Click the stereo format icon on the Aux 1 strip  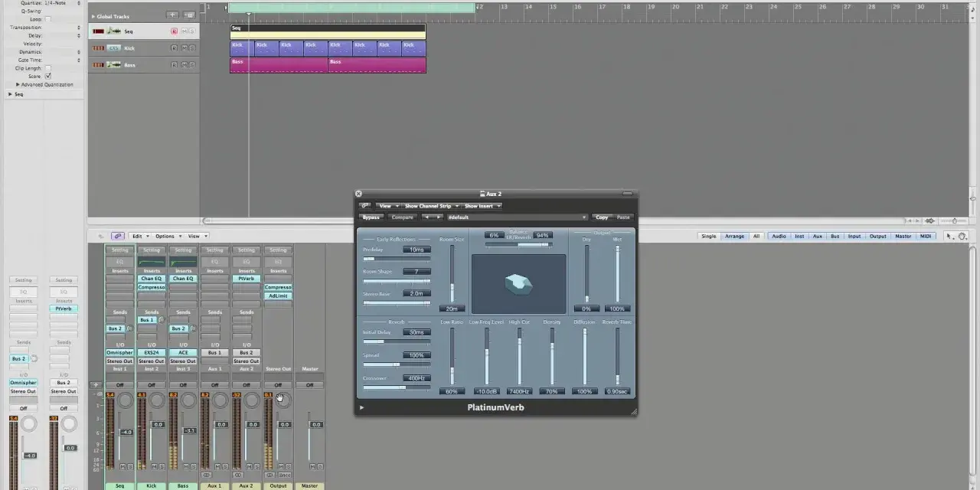(x=207, y=475)
